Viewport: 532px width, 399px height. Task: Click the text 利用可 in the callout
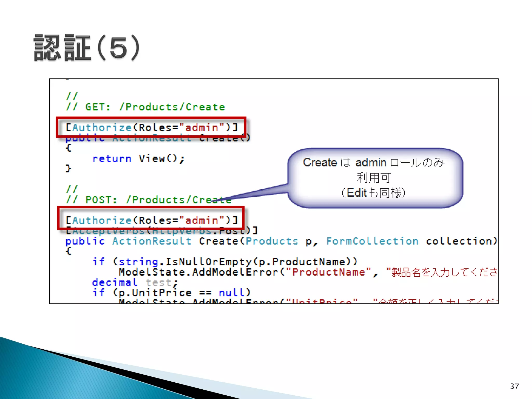[x=374, y=178]
